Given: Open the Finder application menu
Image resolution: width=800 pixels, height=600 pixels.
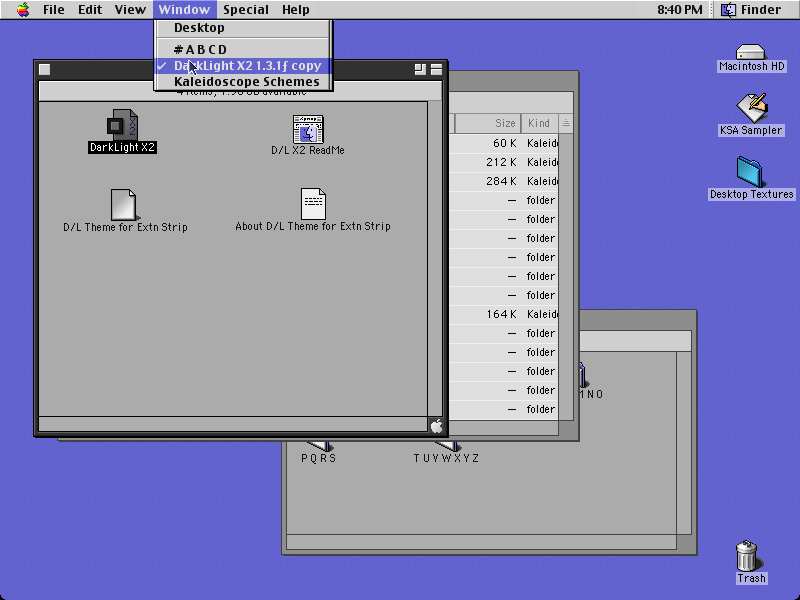Looking at the screenshot, I should [751, 10].
